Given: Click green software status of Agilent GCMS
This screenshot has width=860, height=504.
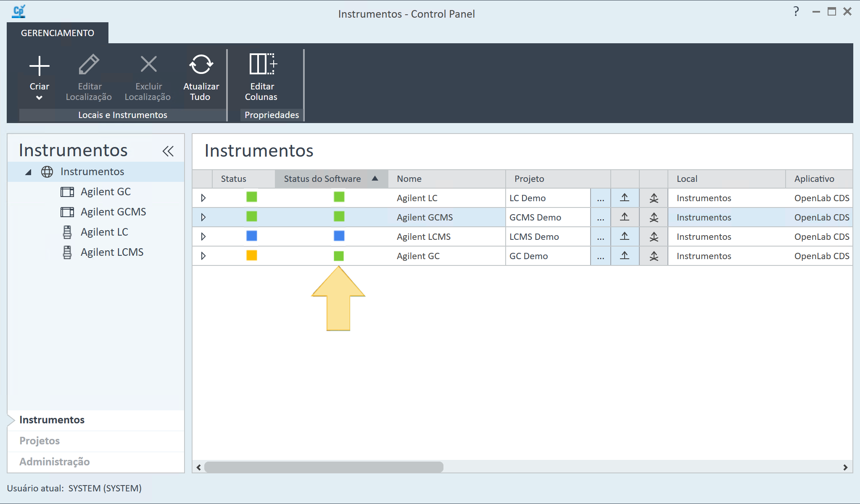Looking at the screenshot, I should pos(339,216).
